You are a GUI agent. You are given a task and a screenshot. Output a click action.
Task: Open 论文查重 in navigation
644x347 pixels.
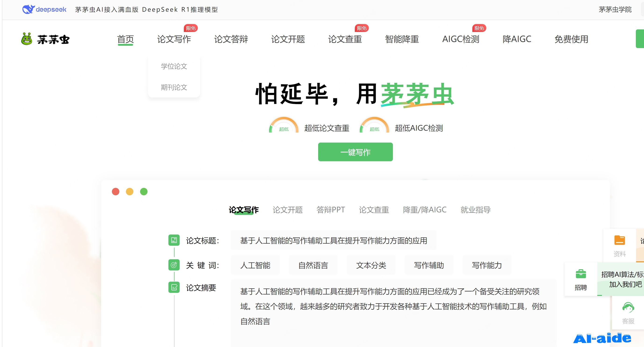click(x=345, y=39)
